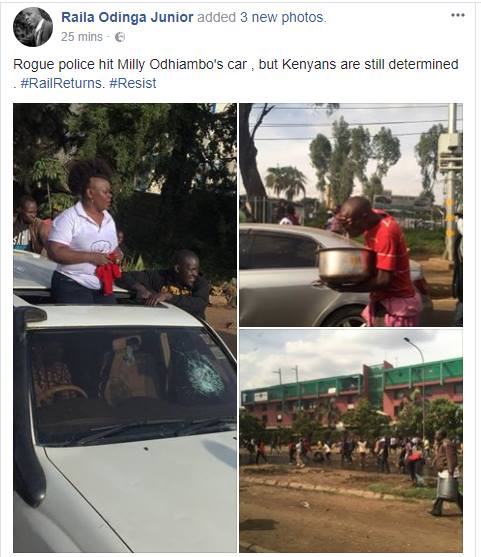Click the metal pot in the top-right photo
This screenshot has width=481, height=557.
coord(344,265)
